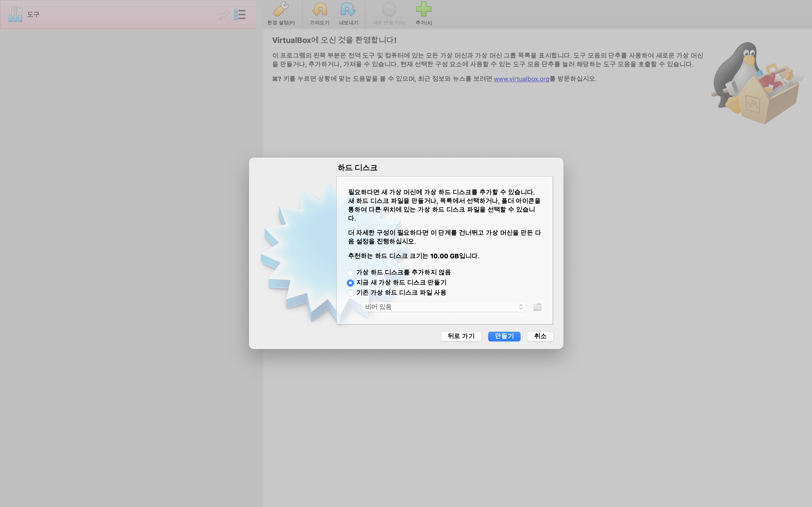Click the Import appliance icon (가져오기)

(319, 10)
